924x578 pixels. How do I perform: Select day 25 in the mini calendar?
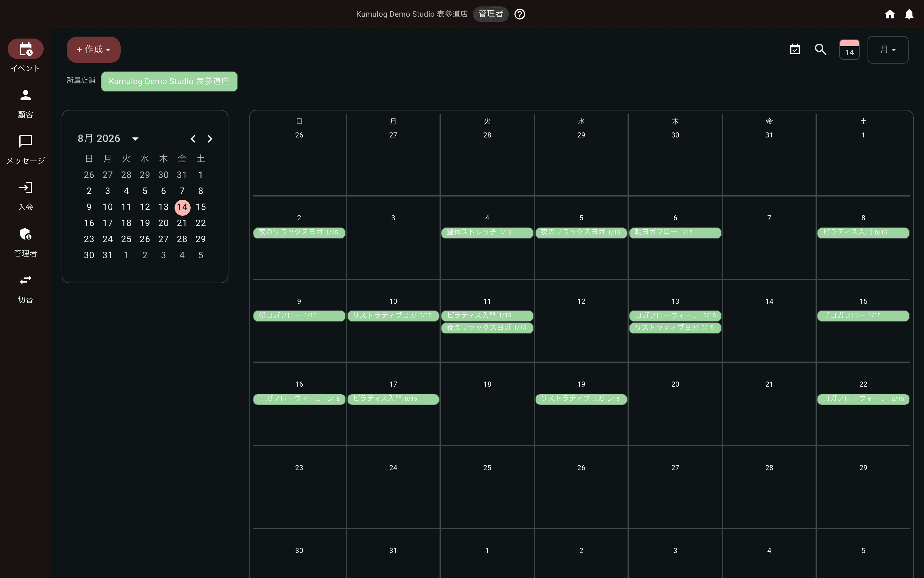[x=126, y=239]
